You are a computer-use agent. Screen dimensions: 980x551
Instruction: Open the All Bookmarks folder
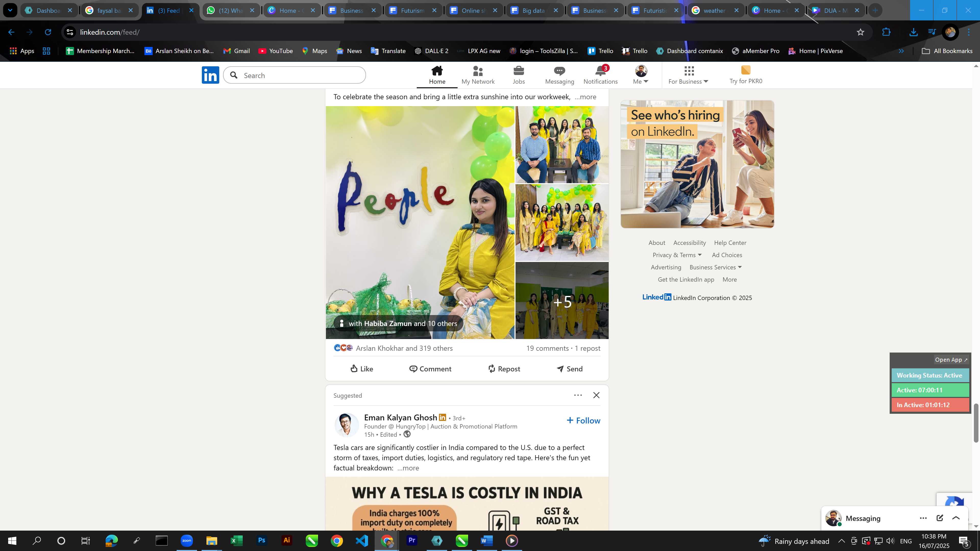pyautogui.click(x=947, y=51)
